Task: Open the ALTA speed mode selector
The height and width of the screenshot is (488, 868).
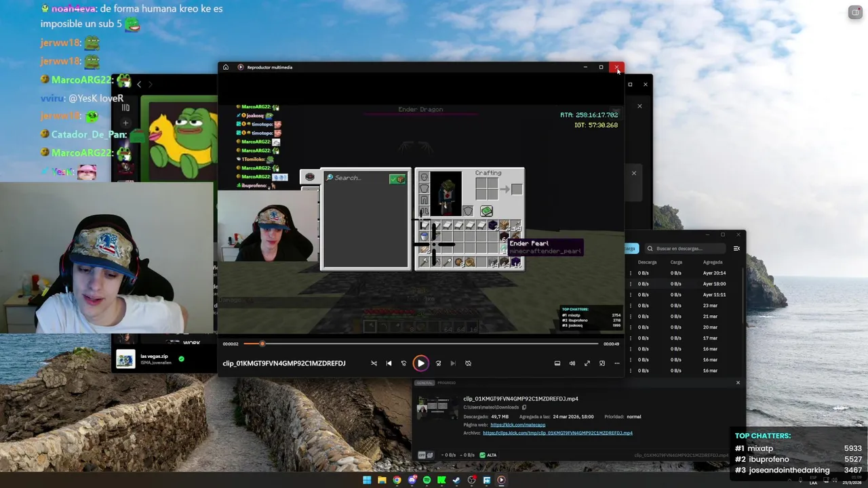Action: (x=488, y=455)
